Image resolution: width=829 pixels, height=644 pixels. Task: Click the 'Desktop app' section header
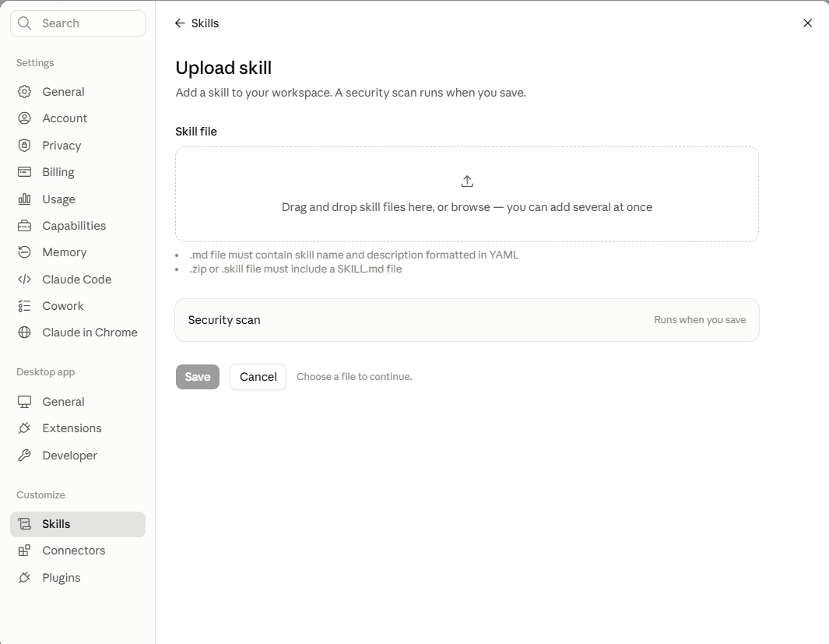pyautogui.click(x=45, y=371)
